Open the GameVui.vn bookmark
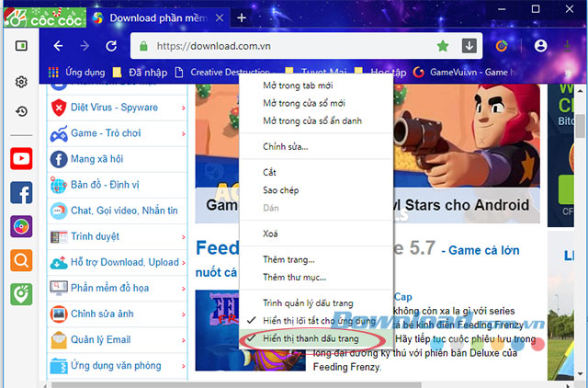The image size is (588, 388). point(464,72)
